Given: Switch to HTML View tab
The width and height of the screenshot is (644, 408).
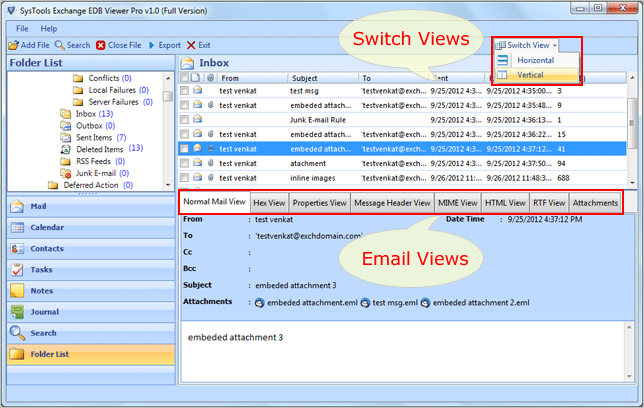Looking at the screenshot, I should tap(505, 203).
